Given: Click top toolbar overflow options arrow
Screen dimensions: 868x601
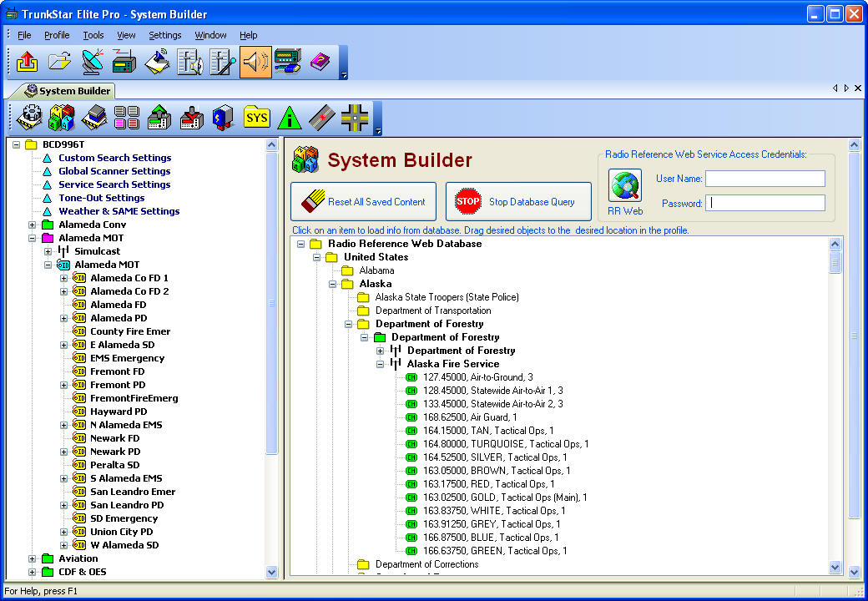Looking at the screenshot, I should tap(344, 75).
